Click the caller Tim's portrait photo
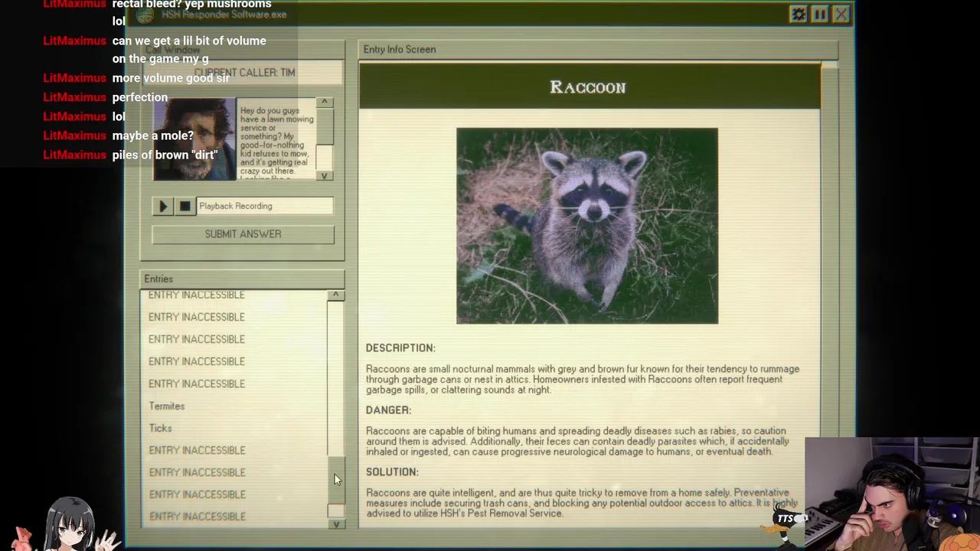This screenshot has height=551, width=980. (x=194, y=139)
